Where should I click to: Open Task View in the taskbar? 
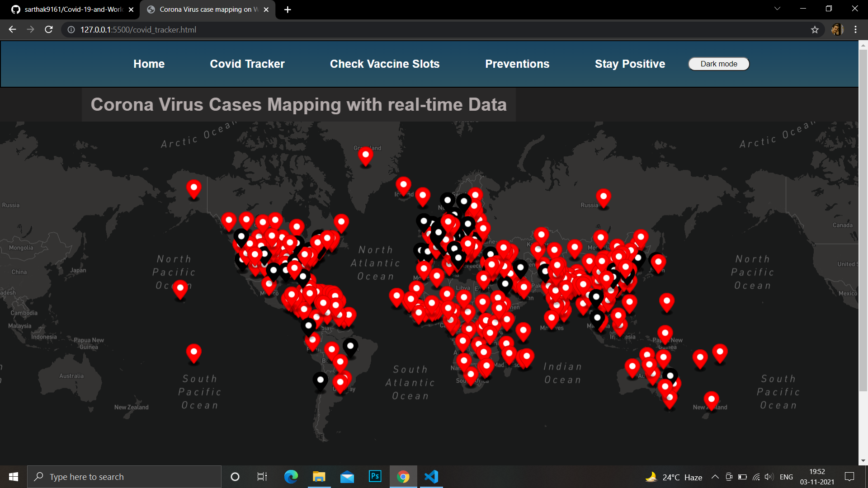[262, 477]
